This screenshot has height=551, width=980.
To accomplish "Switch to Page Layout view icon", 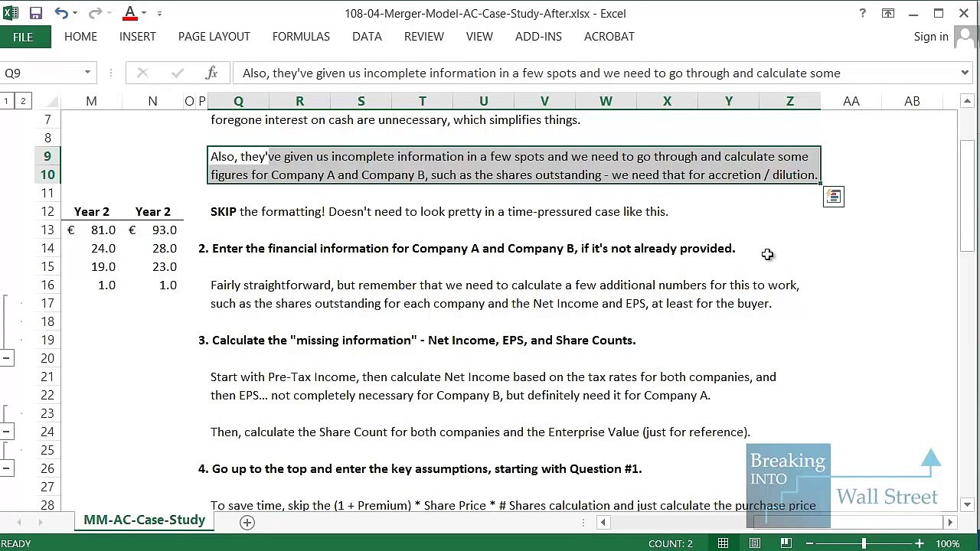I will click(x=755, y=543).
